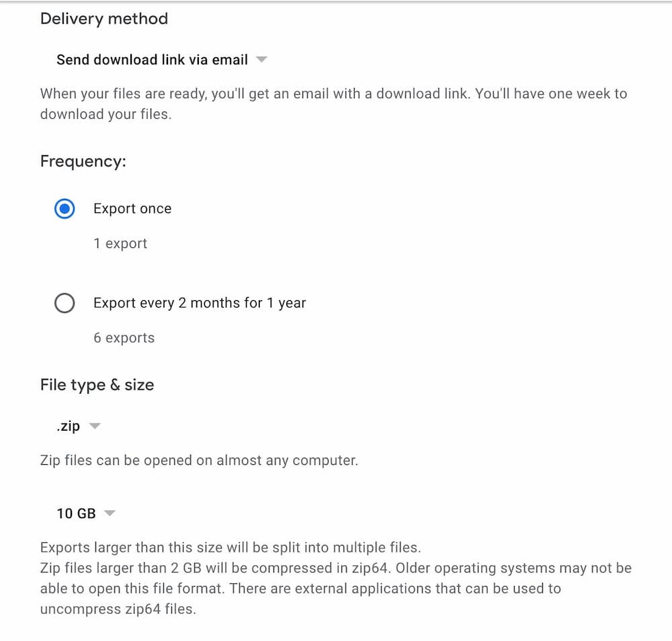Click the '6 exports' text

pos(124,337)
